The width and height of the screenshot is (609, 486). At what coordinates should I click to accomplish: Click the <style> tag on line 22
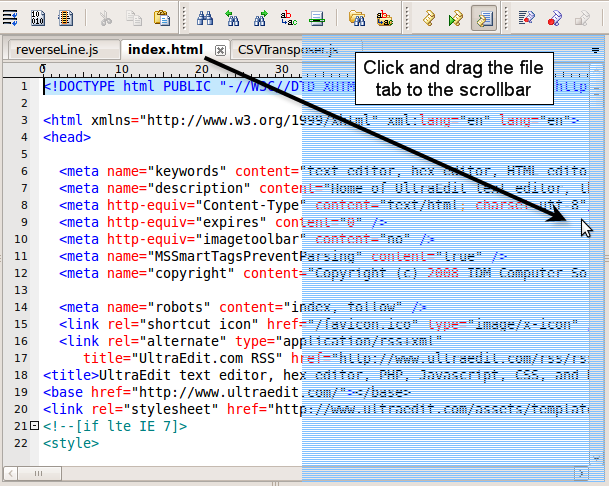(71, 443)
